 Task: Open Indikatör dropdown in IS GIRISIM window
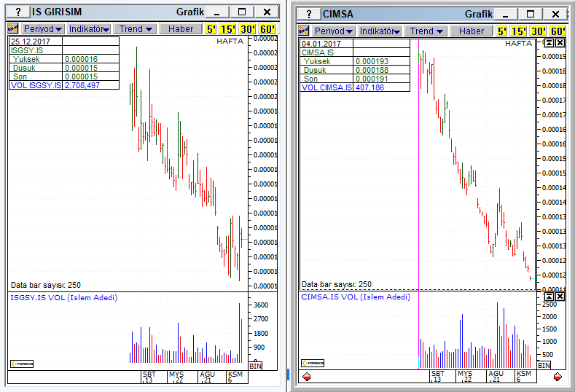point(89,29)
